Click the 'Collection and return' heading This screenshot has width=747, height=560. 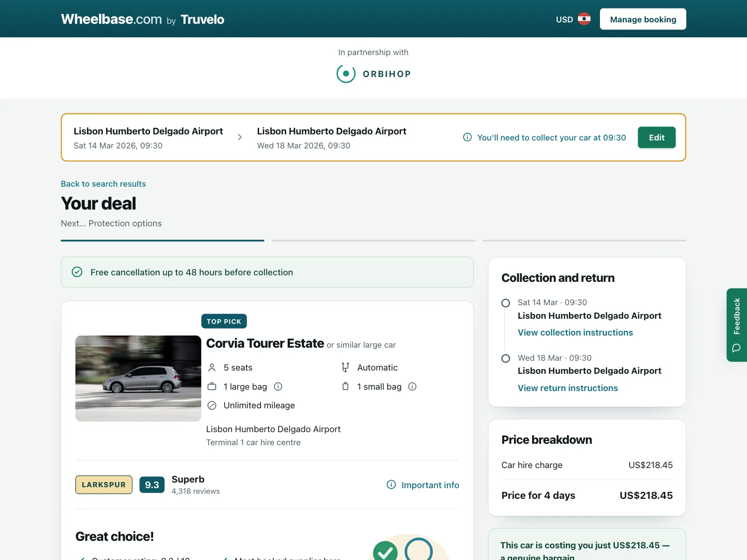tap(558, 278)
